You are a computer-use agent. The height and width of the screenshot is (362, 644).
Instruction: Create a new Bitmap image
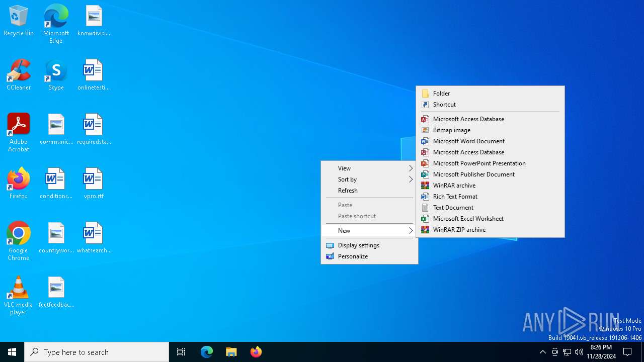coord(490,130)
